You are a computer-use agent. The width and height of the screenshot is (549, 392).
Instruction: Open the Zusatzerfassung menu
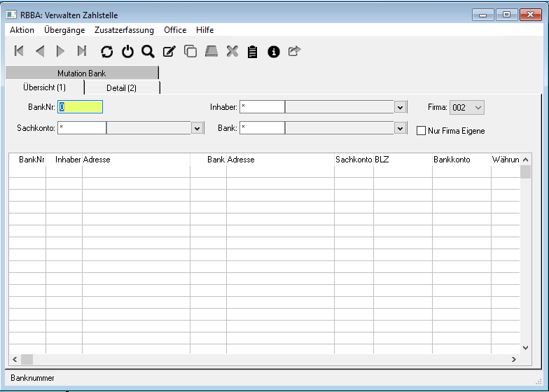[x=124, y=30]
